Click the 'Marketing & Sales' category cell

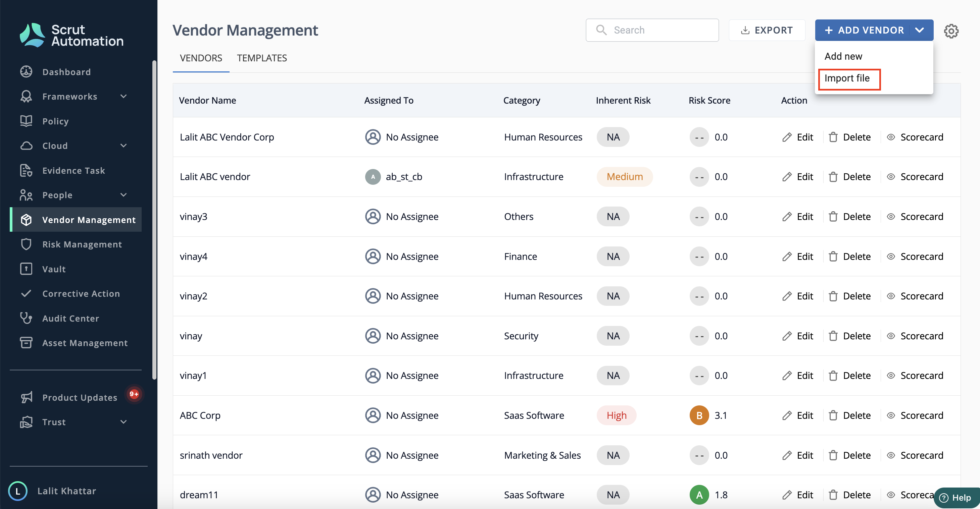(542, 455)
